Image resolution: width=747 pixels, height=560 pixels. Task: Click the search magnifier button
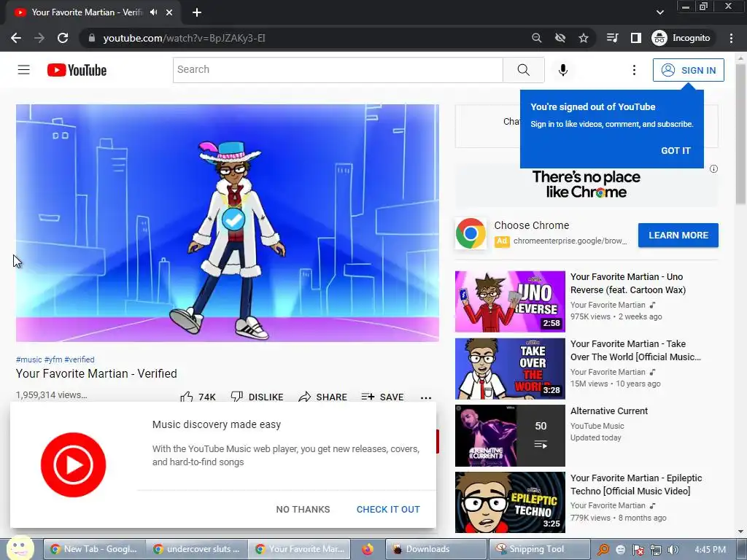pyautogui.click(x=524, y=70)
